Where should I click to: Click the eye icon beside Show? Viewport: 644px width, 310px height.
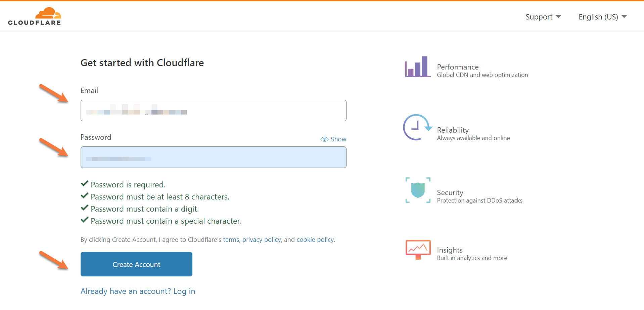tap(324, 139)
